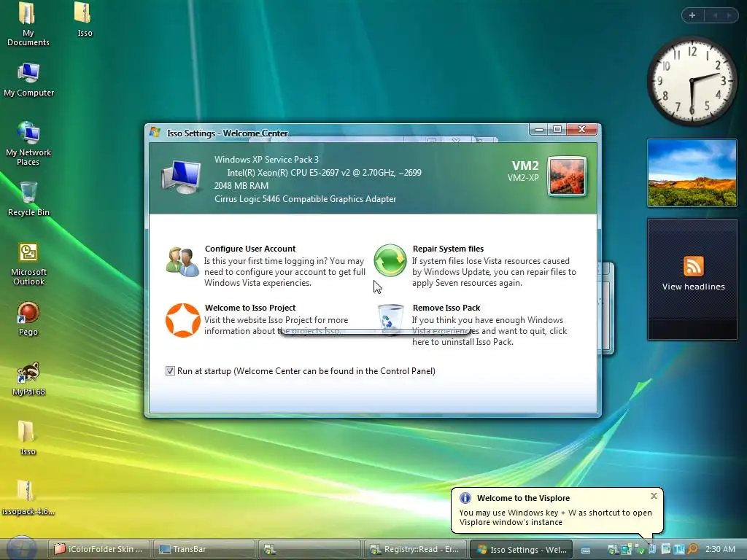Open the Configure User Account link
The height and width of the screenshot is (560, 747).
pyautogui.click(x=250, y=249)
